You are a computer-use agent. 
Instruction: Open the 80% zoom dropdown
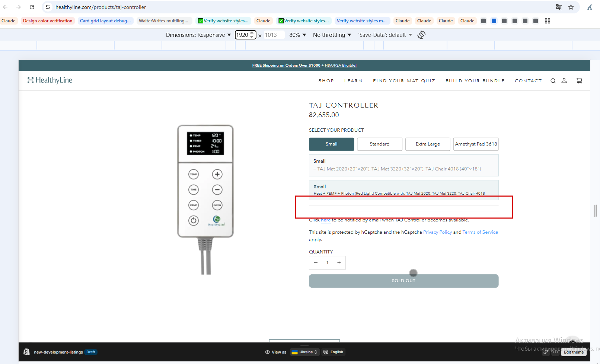click(298, 35)
